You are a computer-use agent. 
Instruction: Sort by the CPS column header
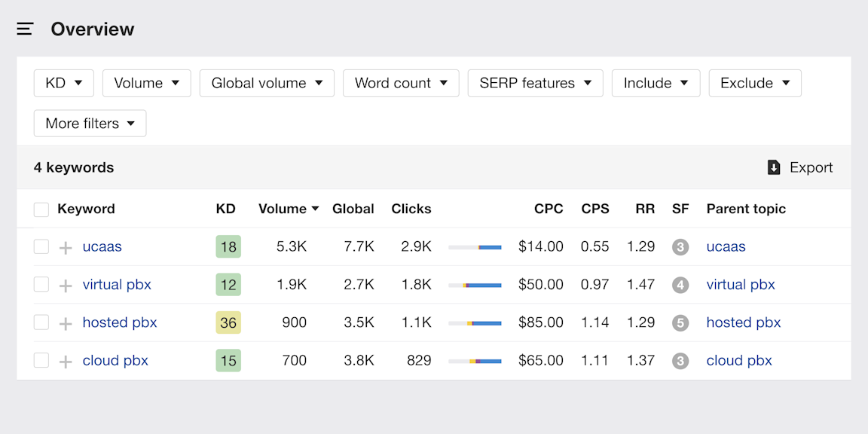[x=595, y=209]
